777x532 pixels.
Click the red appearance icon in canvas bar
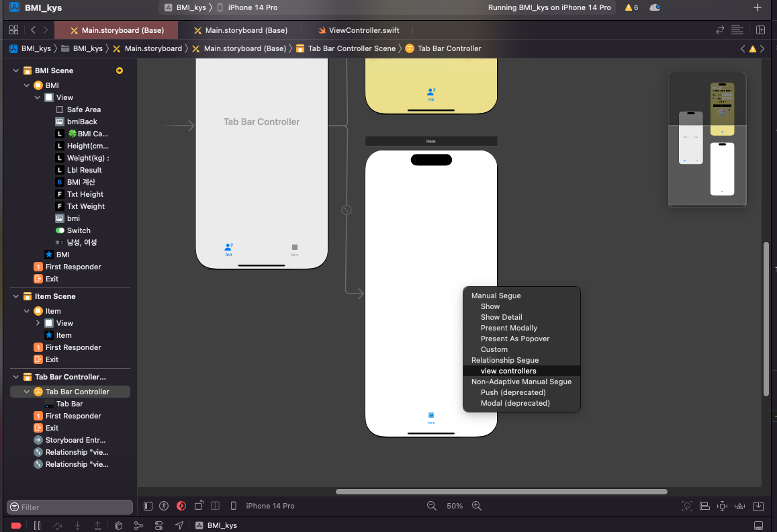click(181, 506)
